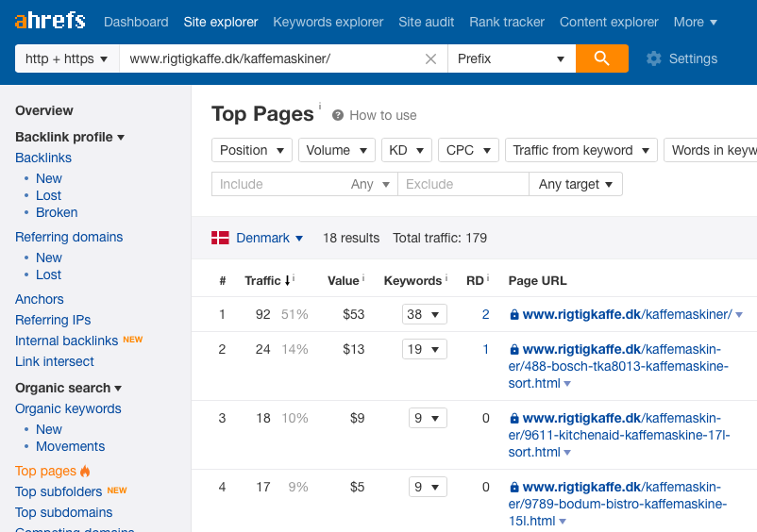Click the info icon beside RD column

pos(488,277)
